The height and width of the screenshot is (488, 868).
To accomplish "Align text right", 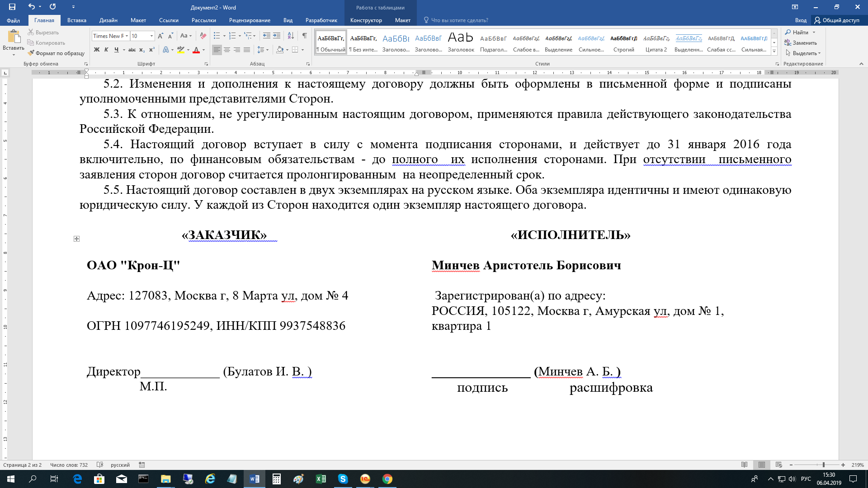I will point(237,50).
